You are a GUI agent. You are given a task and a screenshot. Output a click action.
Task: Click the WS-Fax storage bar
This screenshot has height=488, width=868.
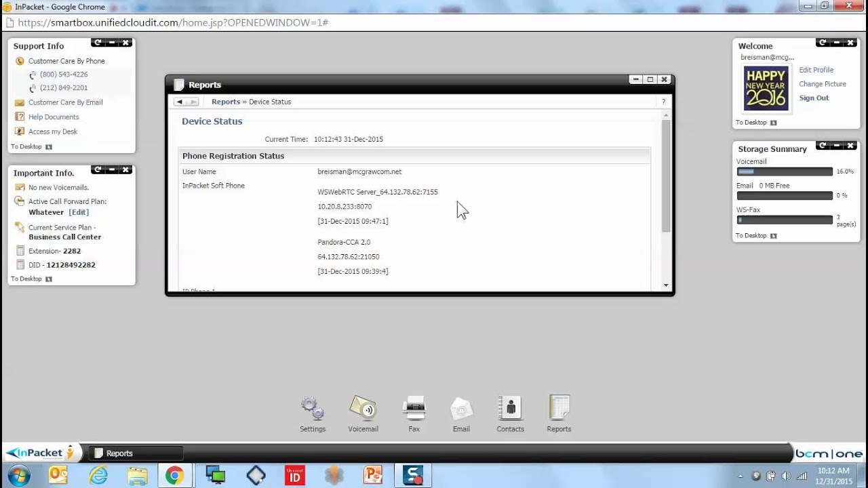pos(785,220)
